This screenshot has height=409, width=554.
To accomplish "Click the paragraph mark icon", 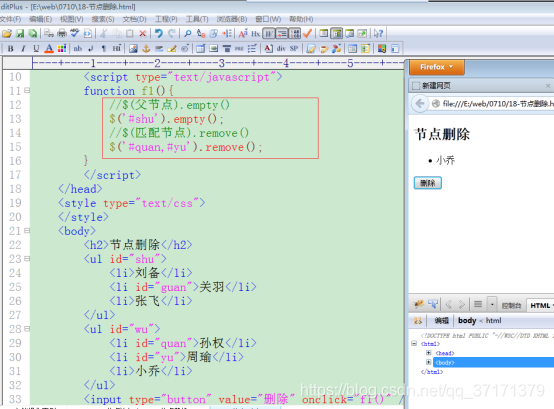I will point(104,48).
